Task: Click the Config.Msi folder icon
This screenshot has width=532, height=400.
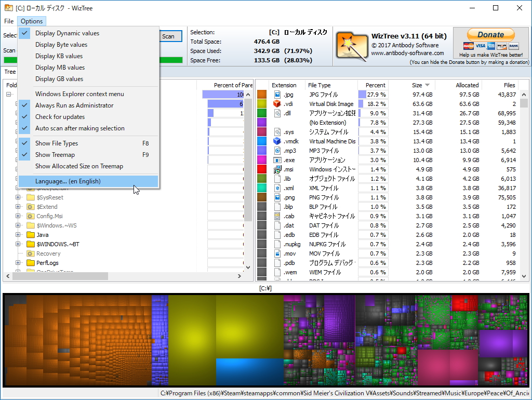Action: (x=31, y=216)
